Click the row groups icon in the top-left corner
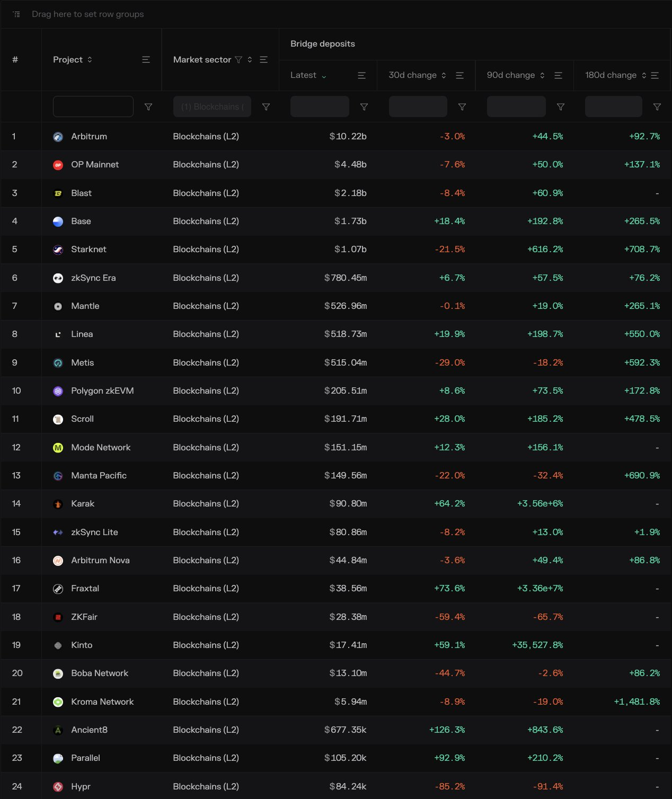This screenshot has width=672, height=799. click(x=16, y=14)
